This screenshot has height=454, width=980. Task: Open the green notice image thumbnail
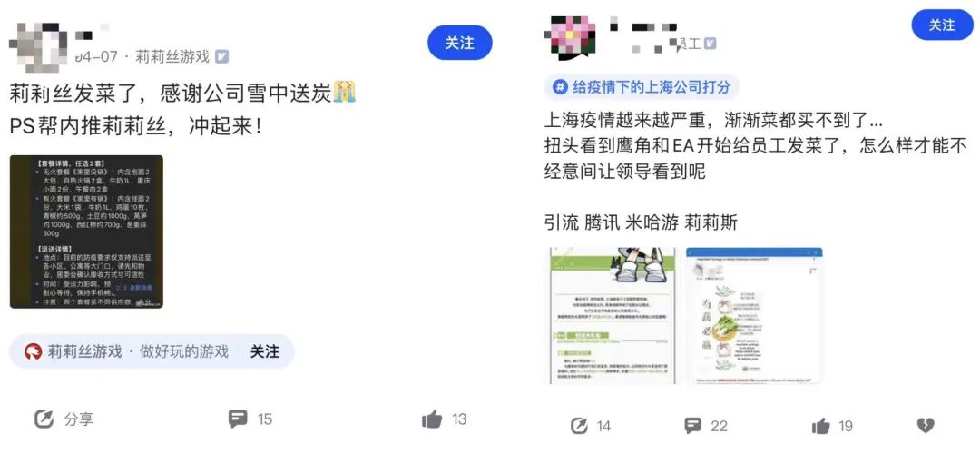(613, 316)
